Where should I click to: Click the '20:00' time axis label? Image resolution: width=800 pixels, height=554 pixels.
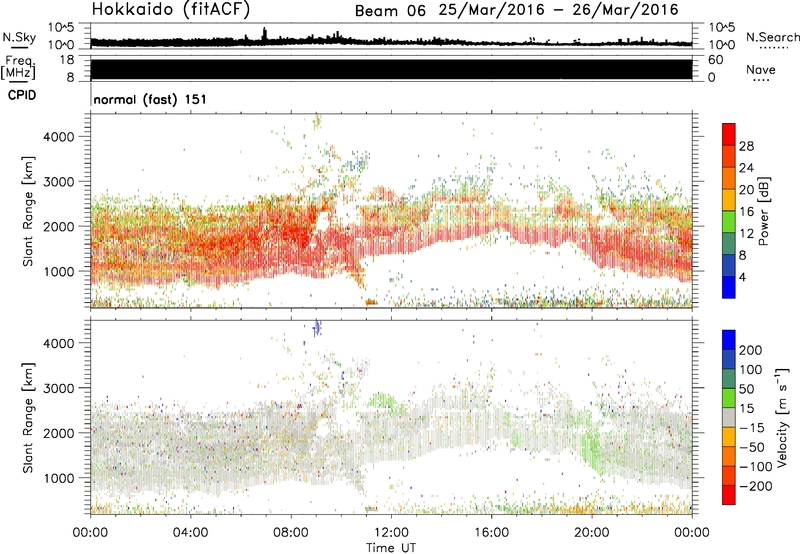click(592, 533)
